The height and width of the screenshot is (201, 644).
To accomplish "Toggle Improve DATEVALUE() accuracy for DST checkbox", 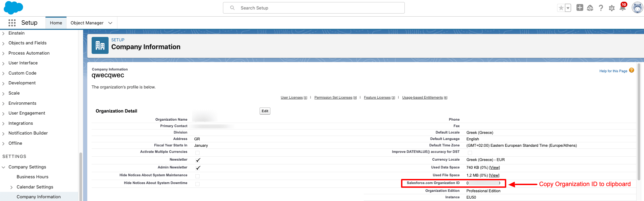I will tap(470, 153).
